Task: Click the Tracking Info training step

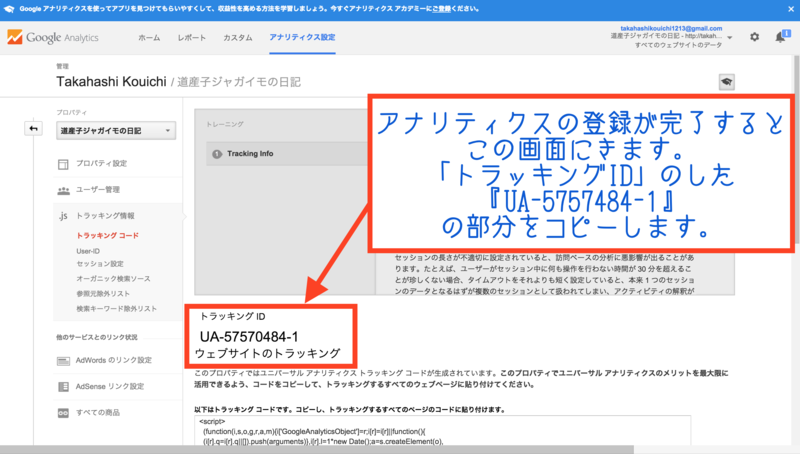Action: pyautogui.click(x=287, y=154)
